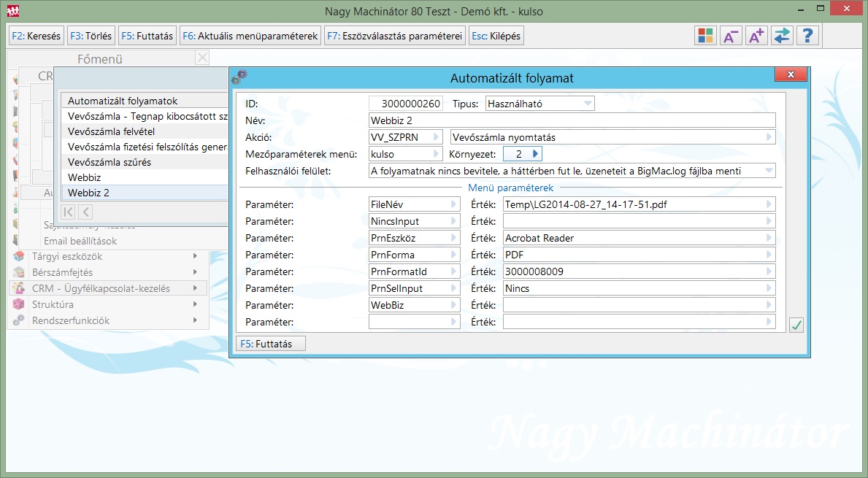Image resolution: width=868 pixels, height=478 pixels.
Task: Expand Mezőparaméterek menü kulso arrow
Action: click(436, 154)
